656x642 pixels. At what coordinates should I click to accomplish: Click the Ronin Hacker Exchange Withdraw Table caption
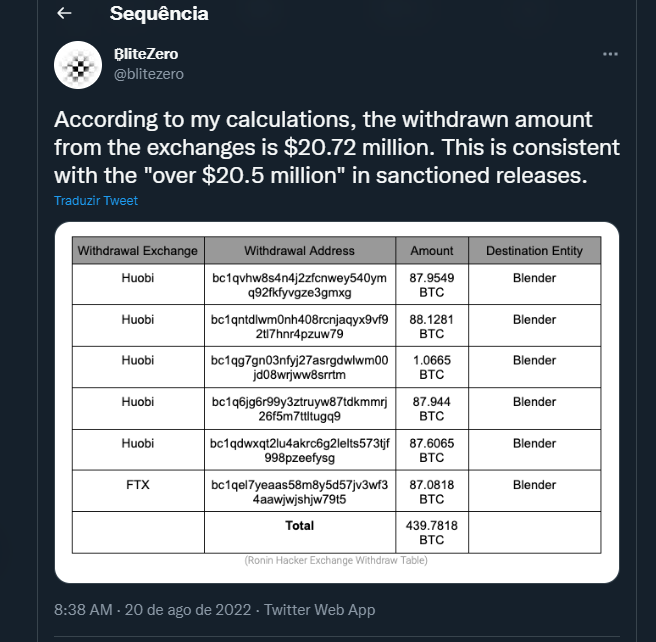(336, 560)
